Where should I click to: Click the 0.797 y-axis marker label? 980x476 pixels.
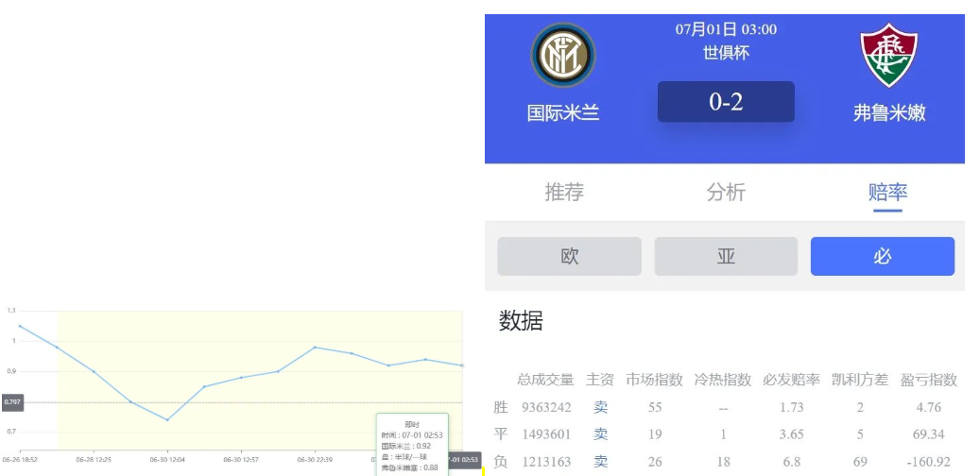(12, 402)
